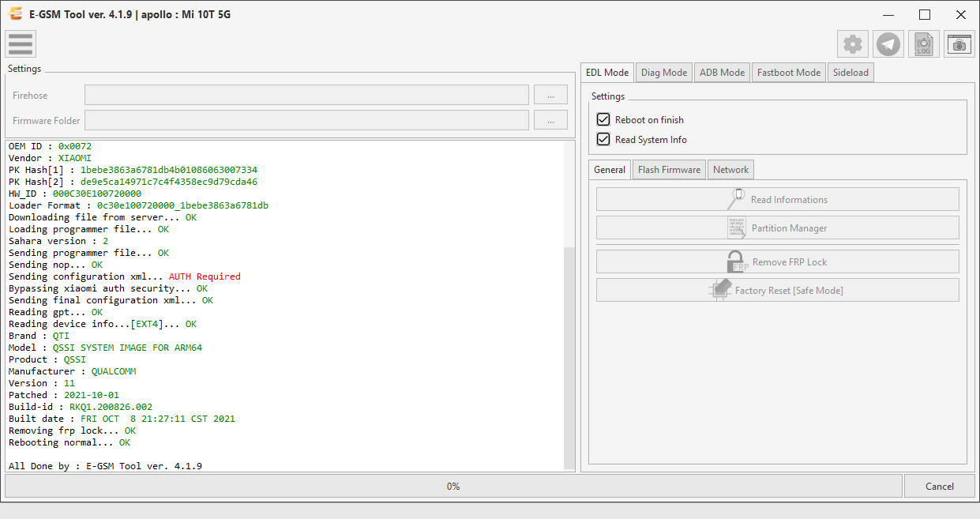
Task: Open settings gear icon
Action: 853,44
